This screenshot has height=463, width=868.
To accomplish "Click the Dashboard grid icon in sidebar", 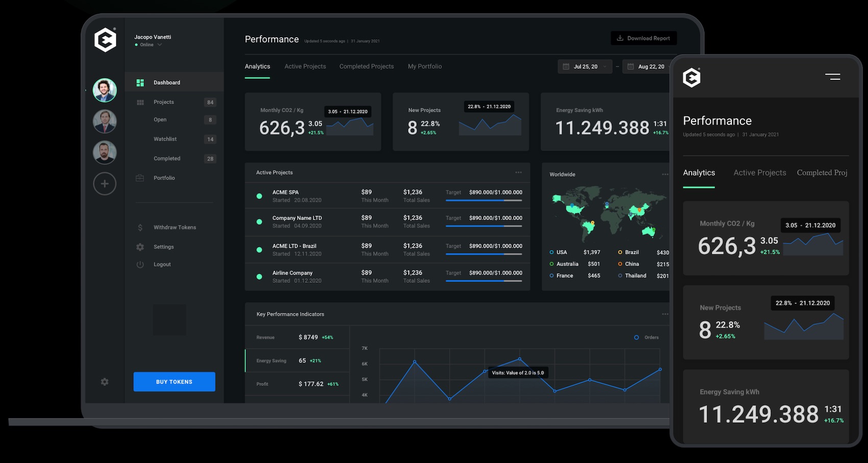I will pos(140,83).
